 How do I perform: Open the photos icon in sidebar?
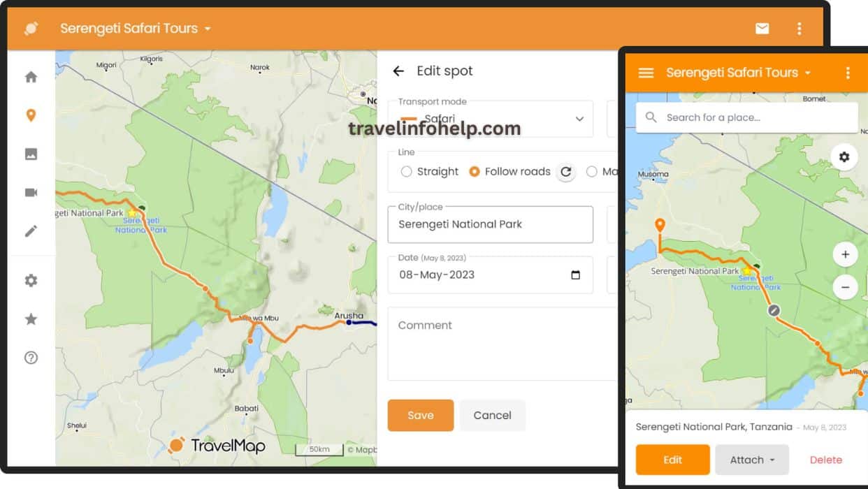31,154
